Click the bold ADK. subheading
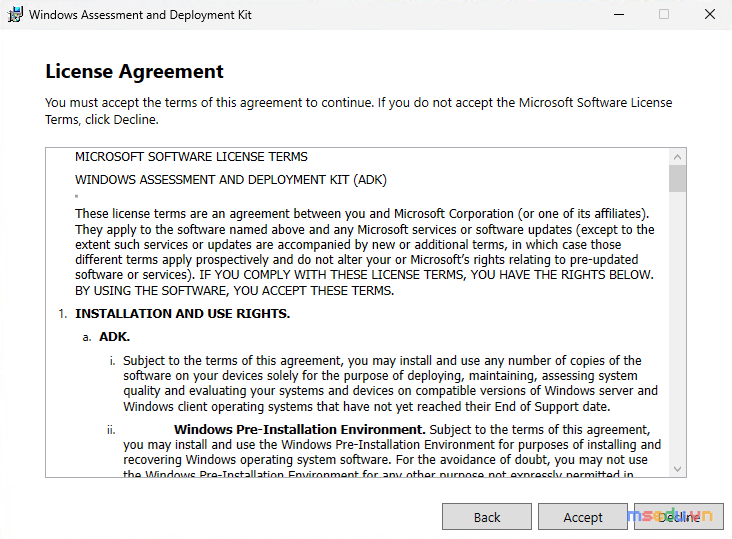Image resolution: width=732 pixels, height=539 pixels. (114, 337)
